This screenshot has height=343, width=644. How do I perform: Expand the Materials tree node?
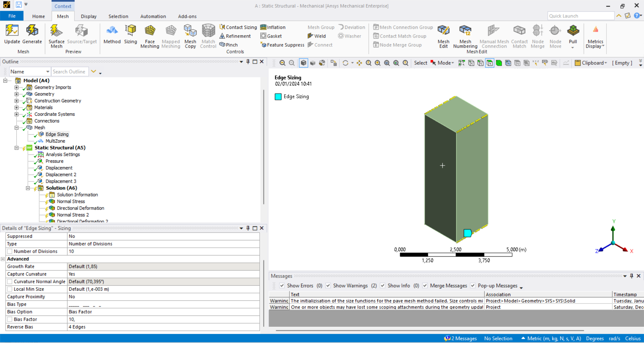click(x=16, y=107)
